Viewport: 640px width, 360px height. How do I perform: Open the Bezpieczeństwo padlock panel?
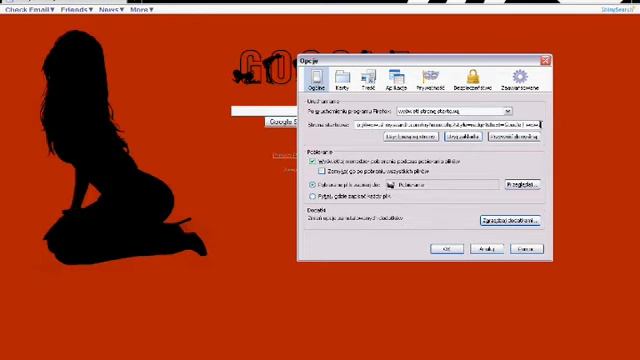[x=473, y=80]
